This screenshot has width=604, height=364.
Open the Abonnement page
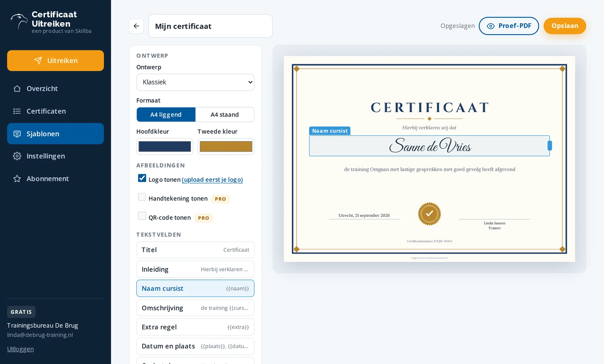[55, 178]
